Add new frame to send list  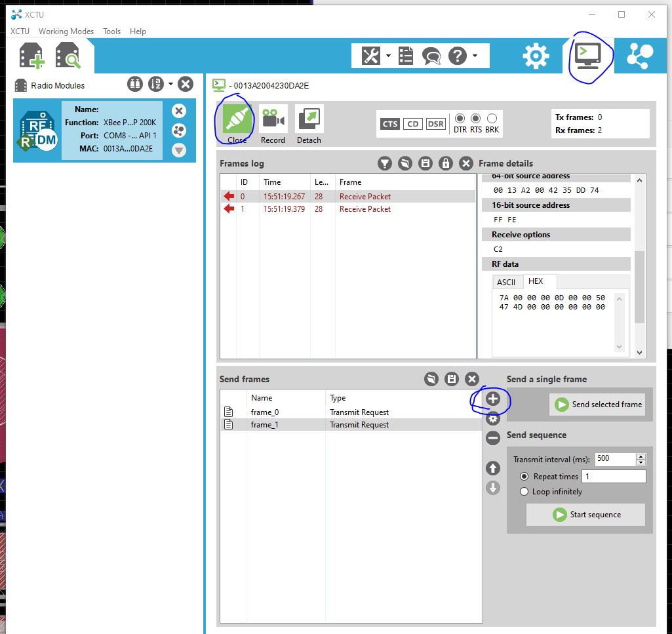tap(493, 399)
